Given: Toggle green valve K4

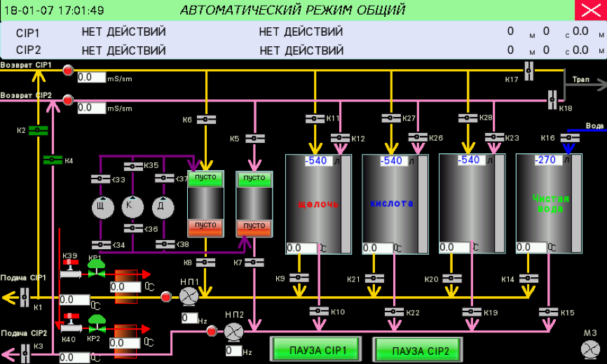Looking at the screenshot, I should [x=53, y=160].
